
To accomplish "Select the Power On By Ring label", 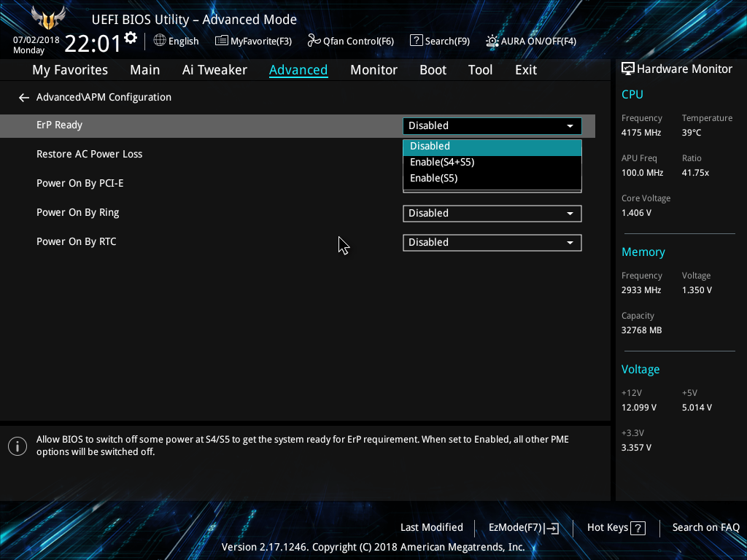I will pyautogui.click(x=77, y=213).
